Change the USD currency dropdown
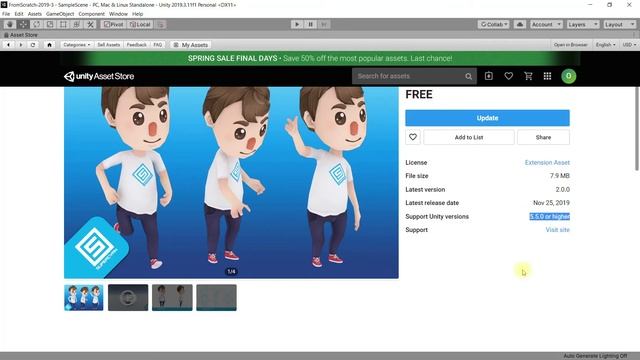Image resolution: width=640 pixels, height=360 pixels. click(629, 45)
